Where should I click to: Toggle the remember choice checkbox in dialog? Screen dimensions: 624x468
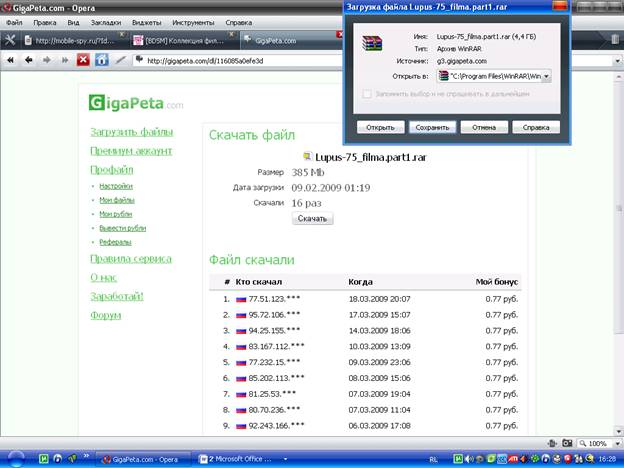tap(367, 94)
